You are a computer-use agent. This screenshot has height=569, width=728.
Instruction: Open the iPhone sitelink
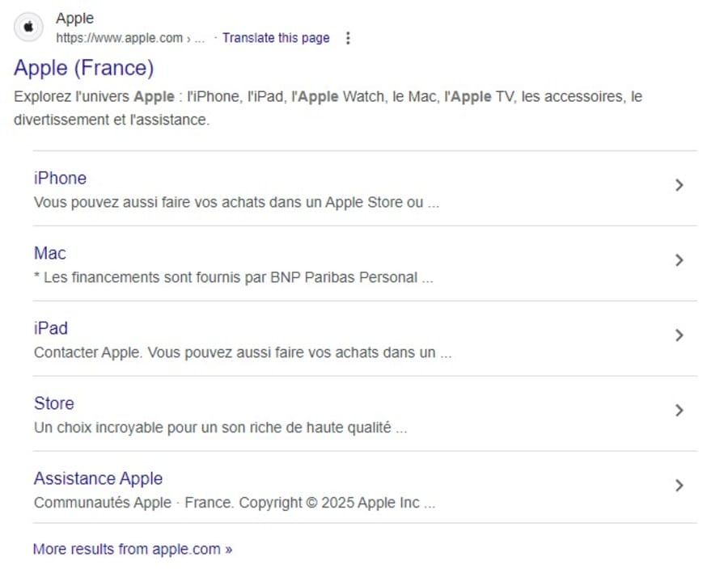[x=60, y=178]
